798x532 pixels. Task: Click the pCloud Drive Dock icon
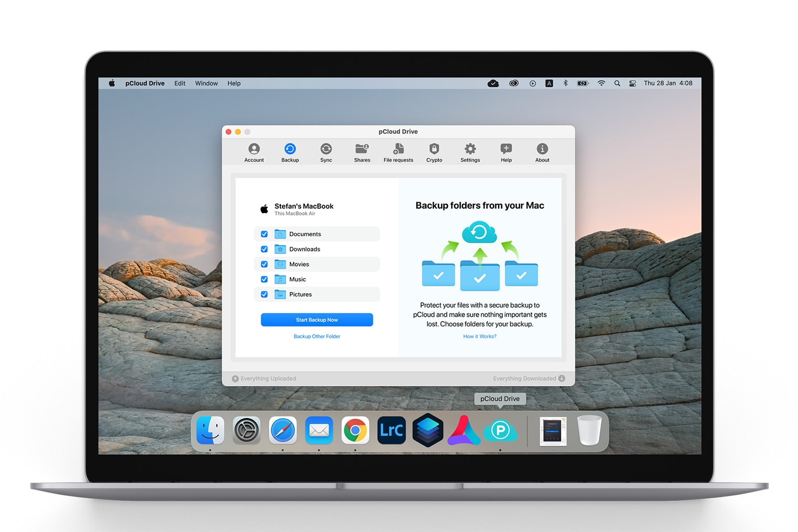[500, 430]
